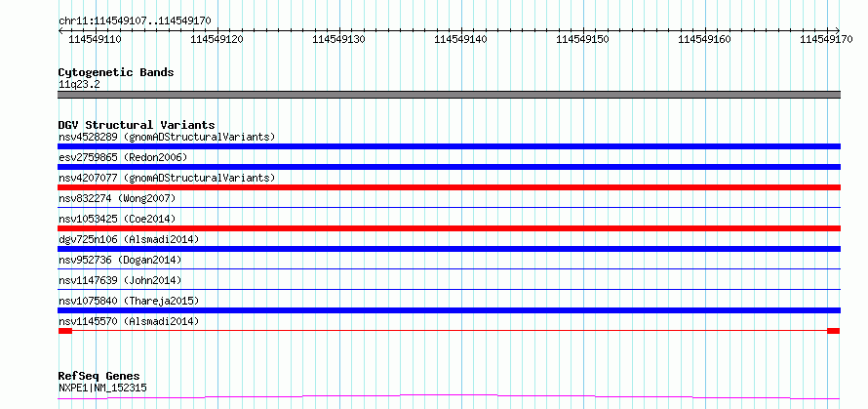
Task: Click the blue bar under nsv1075840
Action: pos(449,310)
